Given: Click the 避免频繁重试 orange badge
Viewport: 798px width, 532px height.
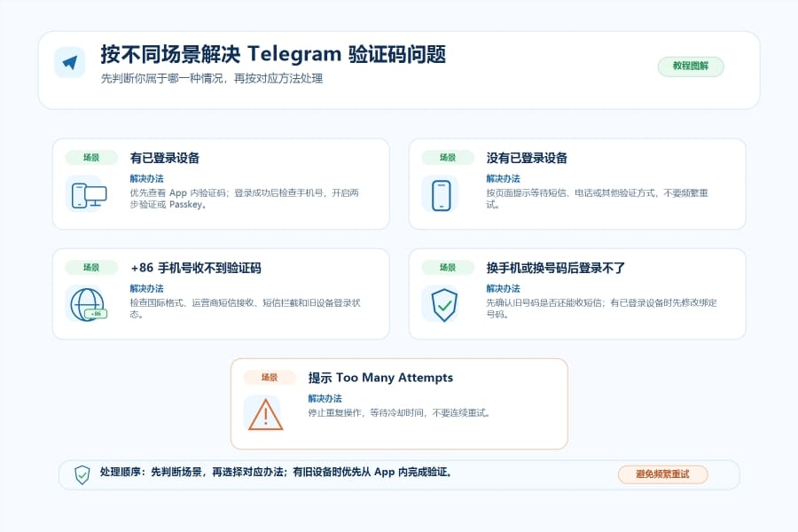Looking at the screenshot, I should coord(662,474).
